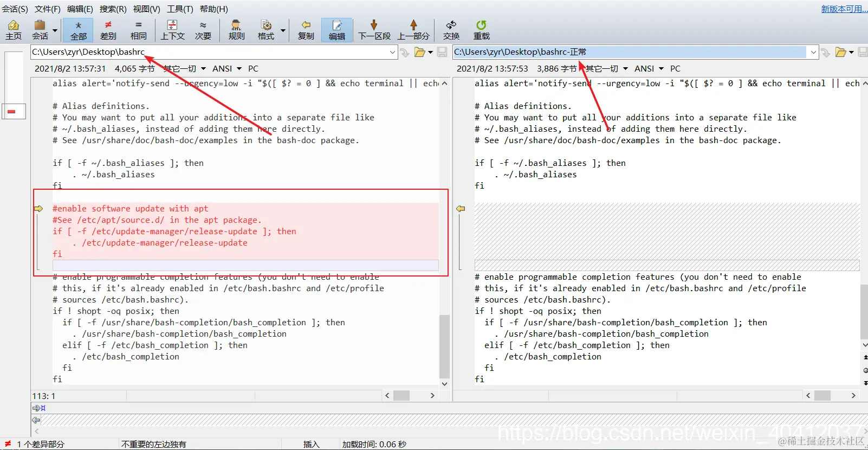Image resolution: width=868 pixels, height=450 pixels.
Task: Click the red not-equal status bar icon
Action: pos(8,444)
